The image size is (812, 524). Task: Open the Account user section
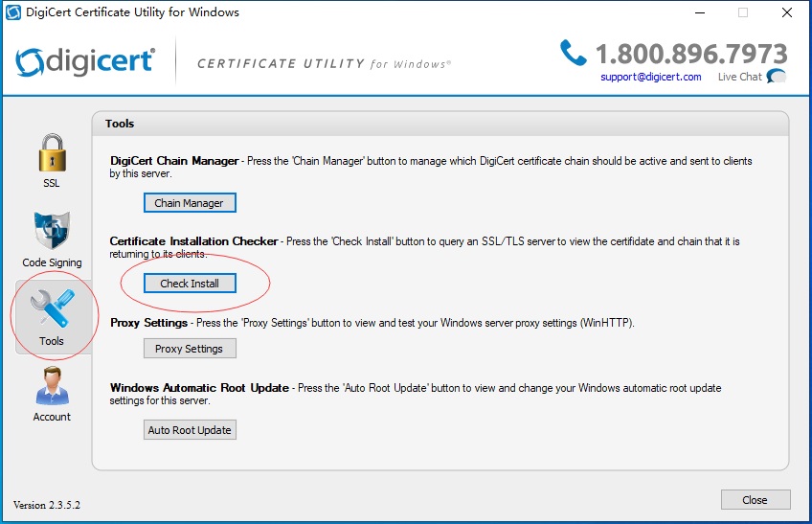(52, 394)
